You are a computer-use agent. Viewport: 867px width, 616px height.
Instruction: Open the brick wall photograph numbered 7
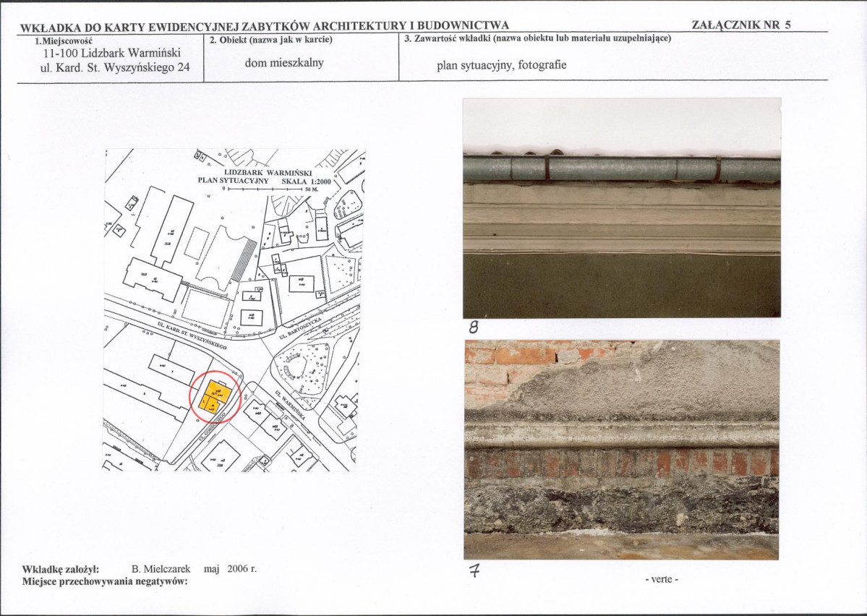[621, 450]
